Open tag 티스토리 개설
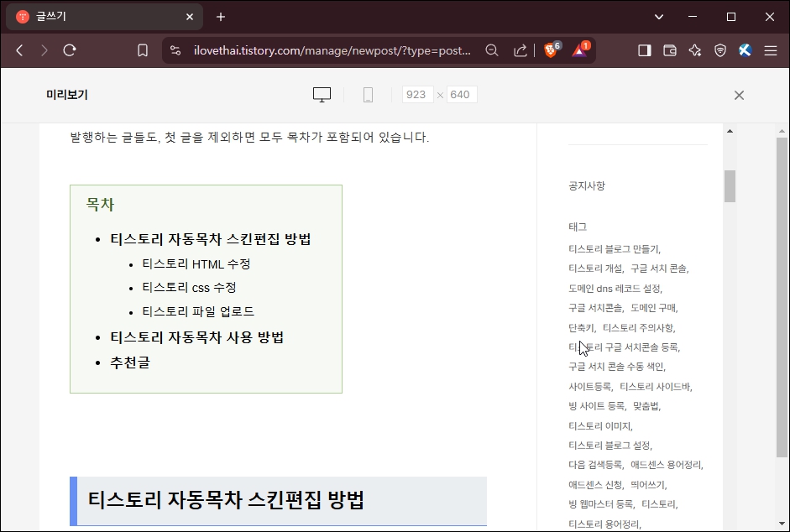The height and width of the screenshot is (532, 790). tap(595, 269)
